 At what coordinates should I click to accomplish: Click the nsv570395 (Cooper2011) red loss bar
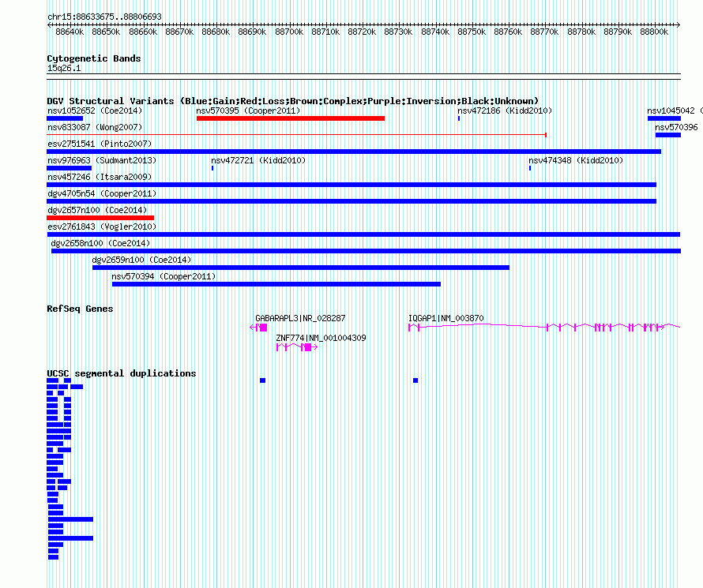tap(291, 118)
